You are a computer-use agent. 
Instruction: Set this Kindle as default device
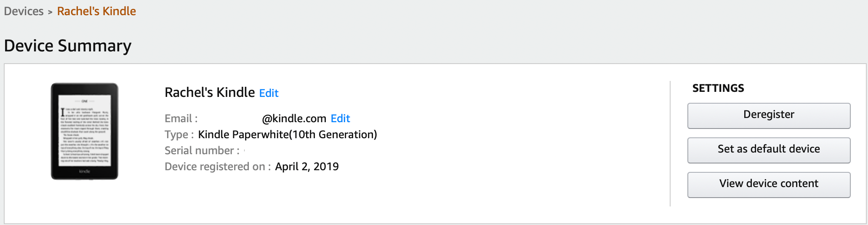click(x=769, y=150)
